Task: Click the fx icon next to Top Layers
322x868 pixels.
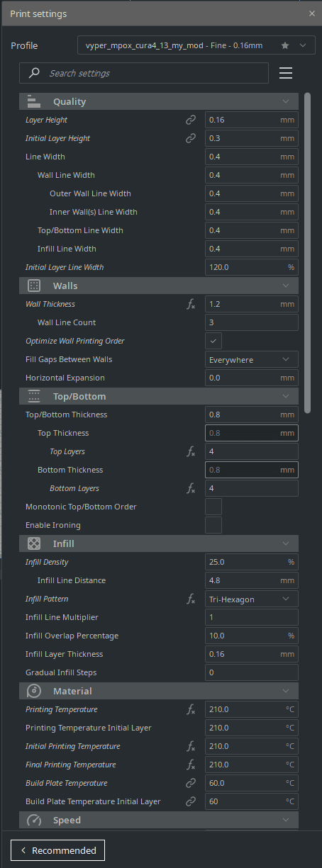Action: point(190,451)
